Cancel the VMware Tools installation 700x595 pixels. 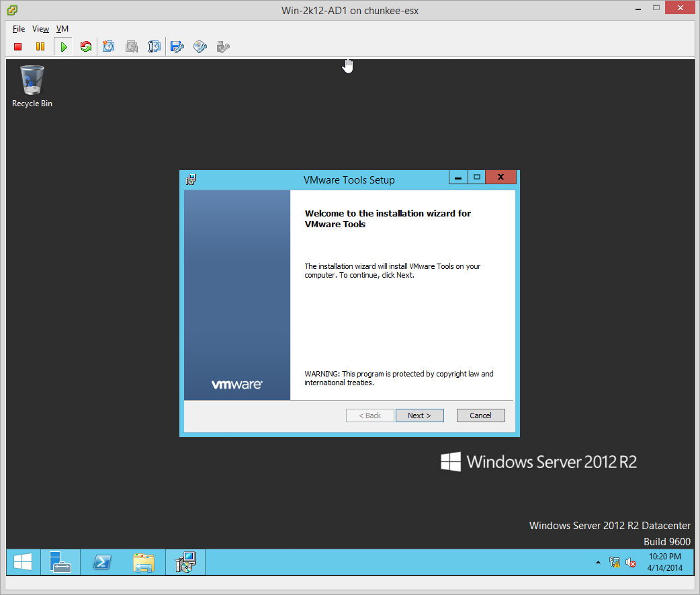[480, 415]
